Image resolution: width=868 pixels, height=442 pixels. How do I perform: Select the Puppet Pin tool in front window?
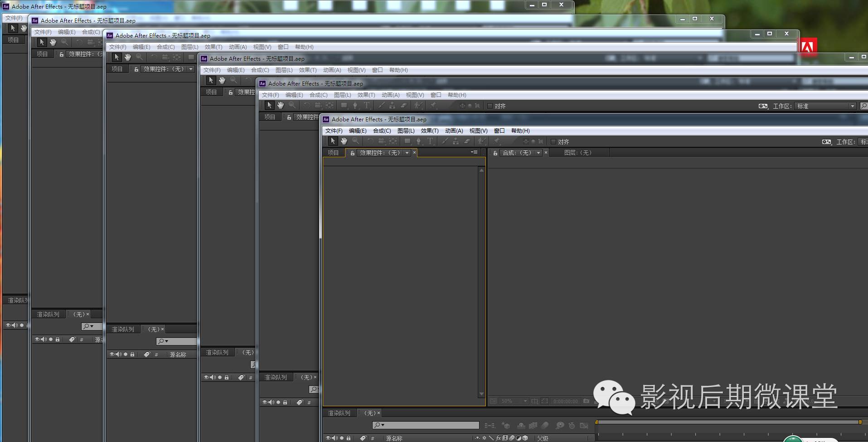click(497, 141)
